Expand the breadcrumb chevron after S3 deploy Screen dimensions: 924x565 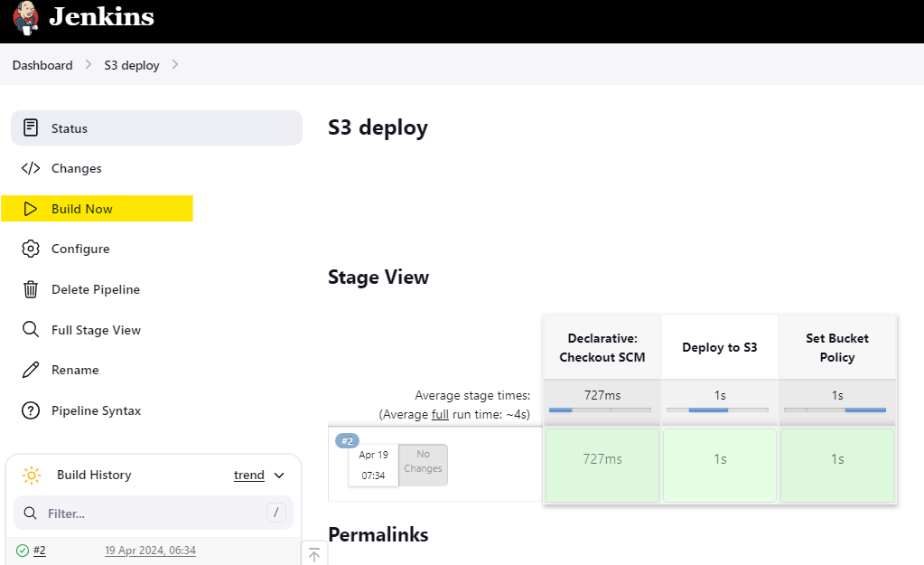tap(174, 65)
